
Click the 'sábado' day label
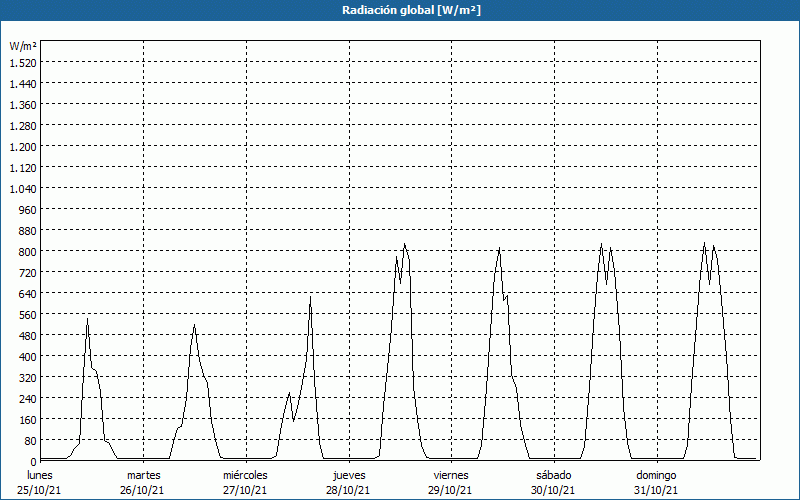[x=554, y=475]
